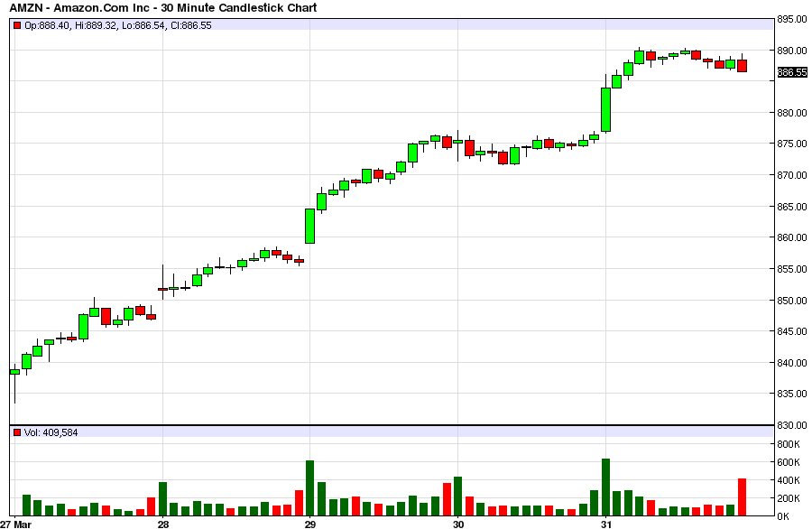Select the 28 date label on the time axis
The width and height of the screenshot is (812, 529).
click(x=162, y=524)
